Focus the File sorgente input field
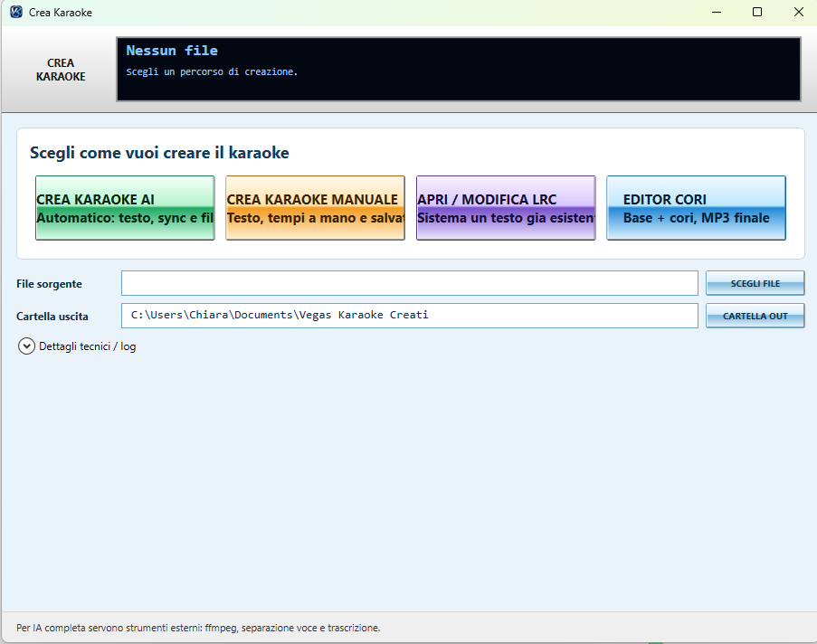 pyautogui.click(x=410, y=283)
